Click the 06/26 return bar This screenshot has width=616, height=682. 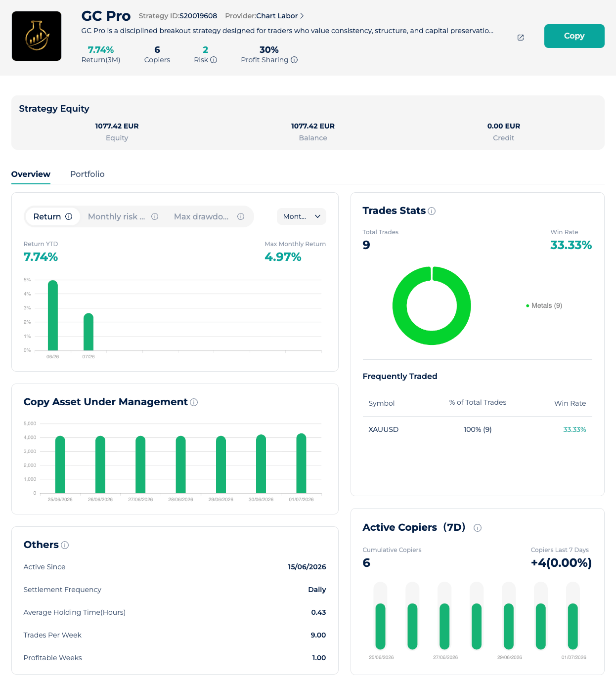coord(53,315)
